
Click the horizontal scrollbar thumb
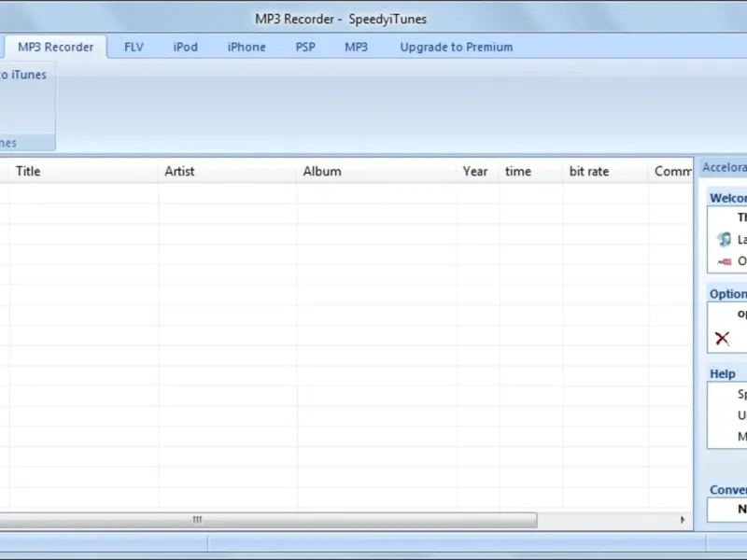(268, 520)
